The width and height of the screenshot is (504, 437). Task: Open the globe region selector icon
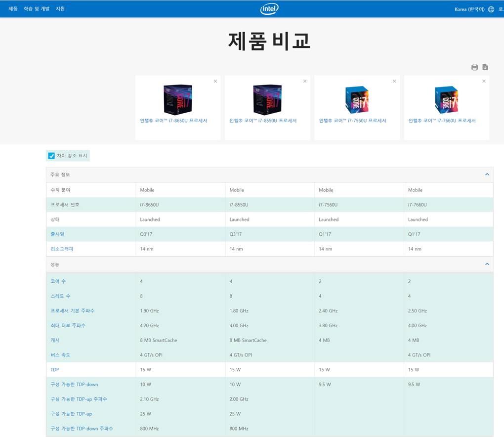pyautogui.click(x=491, y=9)
